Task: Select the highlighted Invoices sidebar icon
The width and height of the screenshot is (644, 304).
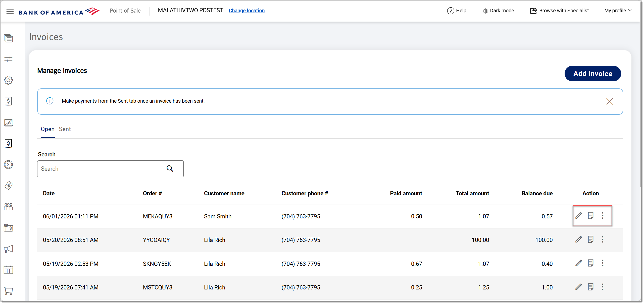Action: coord(9,144)
